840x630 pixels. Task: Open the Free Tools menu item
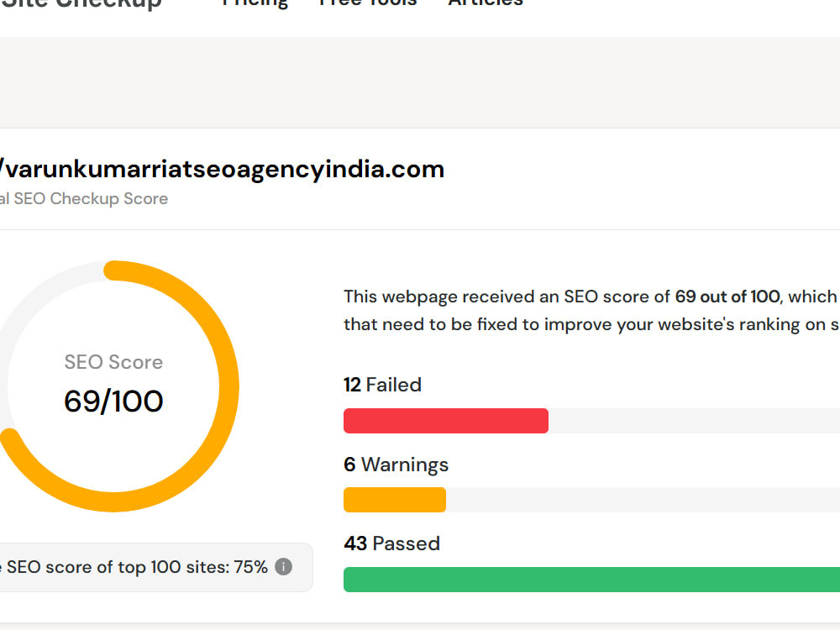coord(368,3)
